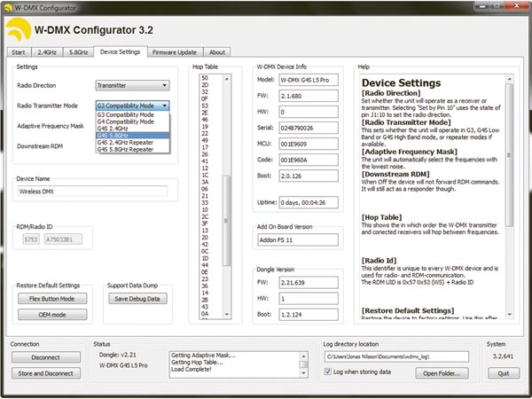Click 'Getting Adaptive Mask...' log line
This screenshot has height=399, width=532.
[203, 356]
